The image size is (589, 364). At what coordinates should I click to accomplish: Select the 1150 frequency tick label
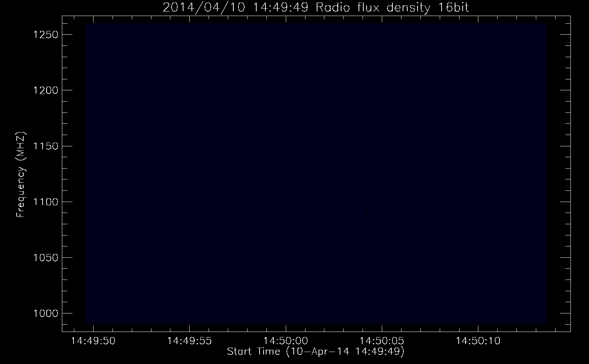[46, 146]
